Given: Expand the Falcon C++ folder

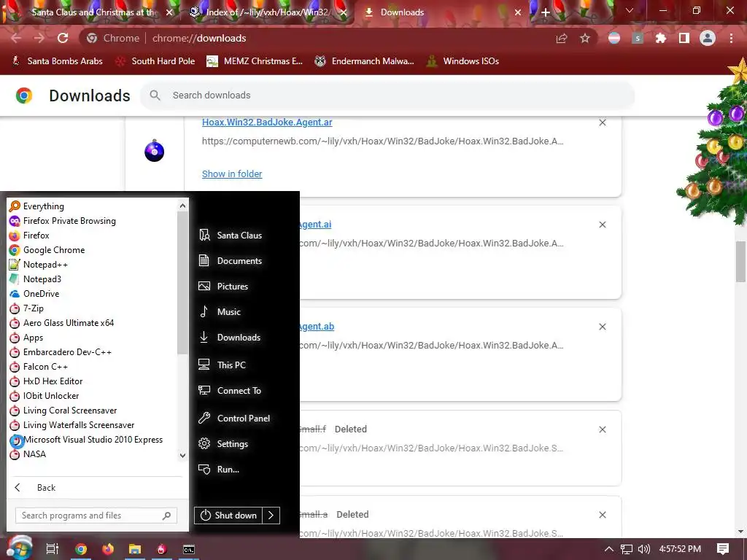Looking at the screenshot, I should (93, 367).
